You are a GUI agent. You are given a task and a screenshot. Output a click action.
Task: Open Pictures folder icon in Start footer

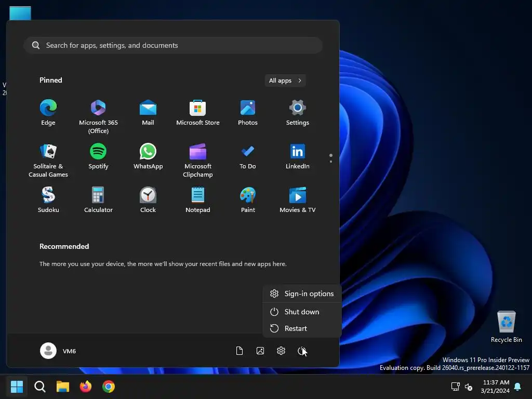(260, 351)
